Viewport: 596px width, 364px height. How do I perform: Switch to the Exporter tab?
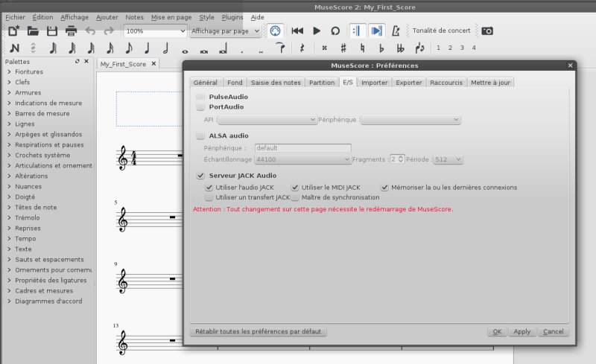point(408,83)
